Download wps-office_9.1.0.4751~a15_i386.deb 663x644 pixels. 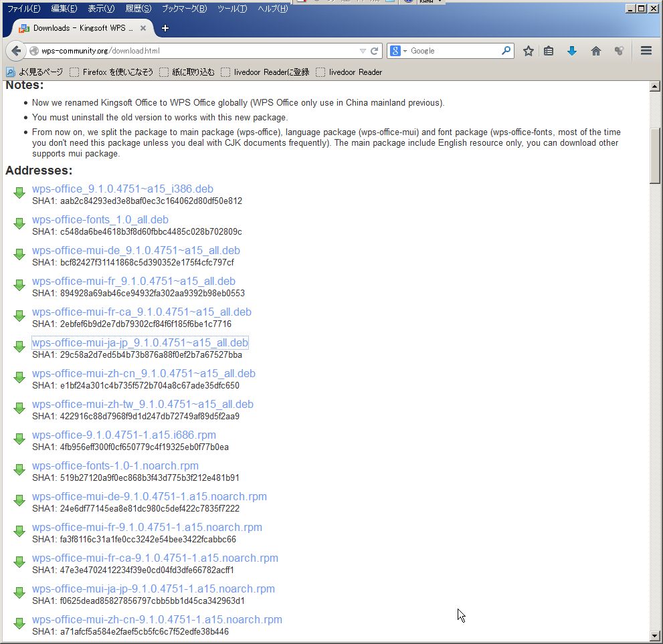click(x=122, y=189)
